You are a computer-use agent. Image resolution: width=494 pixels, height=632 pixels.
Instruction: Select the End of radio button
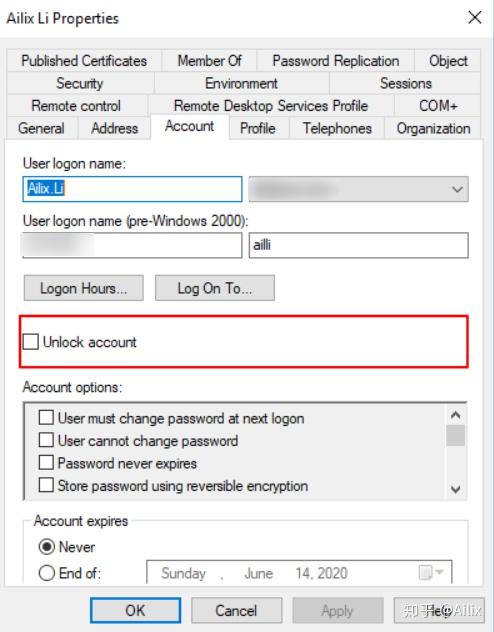(47, 573)
